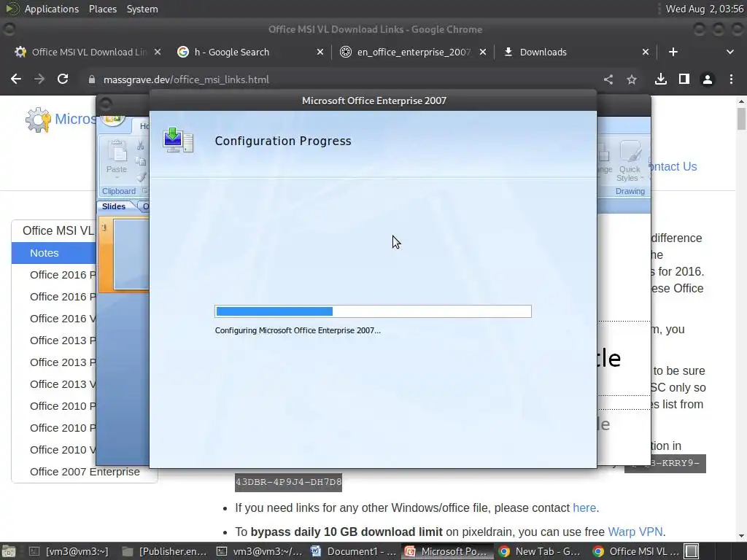The width and height of the screenshot is (747, 560).
Task: Open the Applications menu
Action: click(x=52, y=9)
